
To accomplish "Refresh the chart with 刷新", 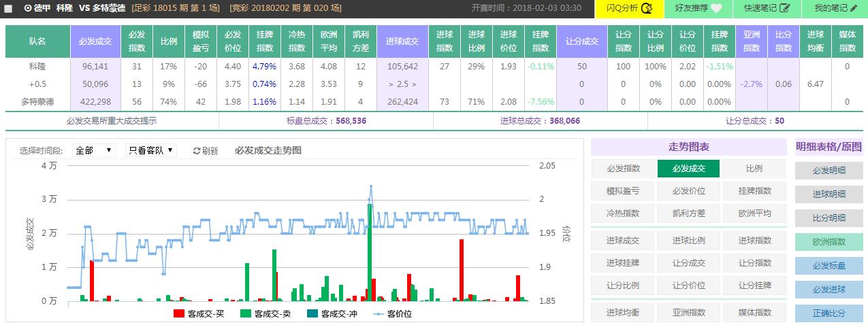I will (206, 151).
